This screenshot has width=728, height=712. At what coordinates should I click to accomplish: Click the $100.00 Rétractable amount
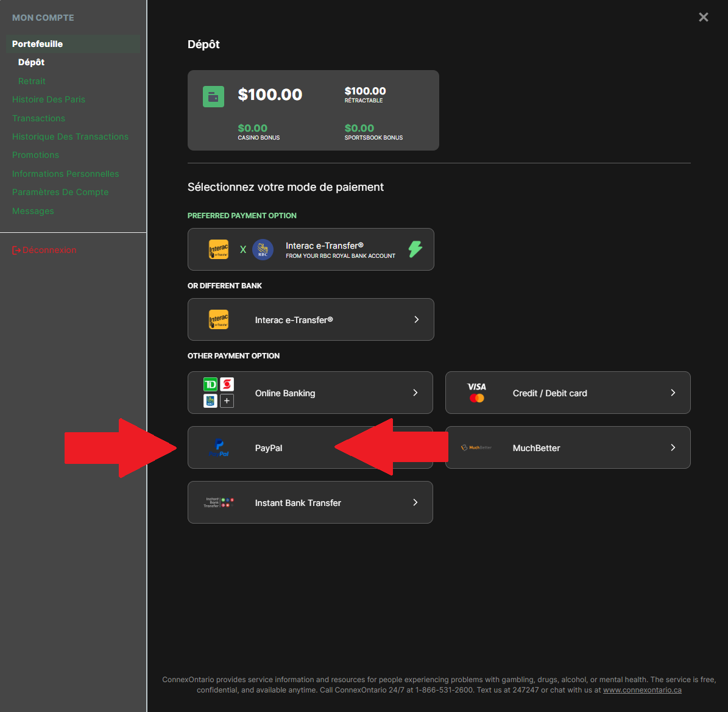tap(365, 91)
